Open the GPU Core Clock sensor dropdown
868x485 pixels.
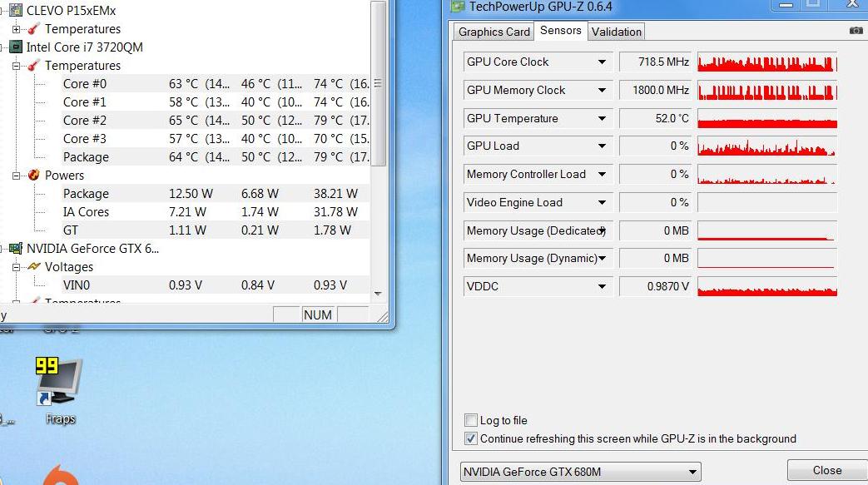(602, 62)
